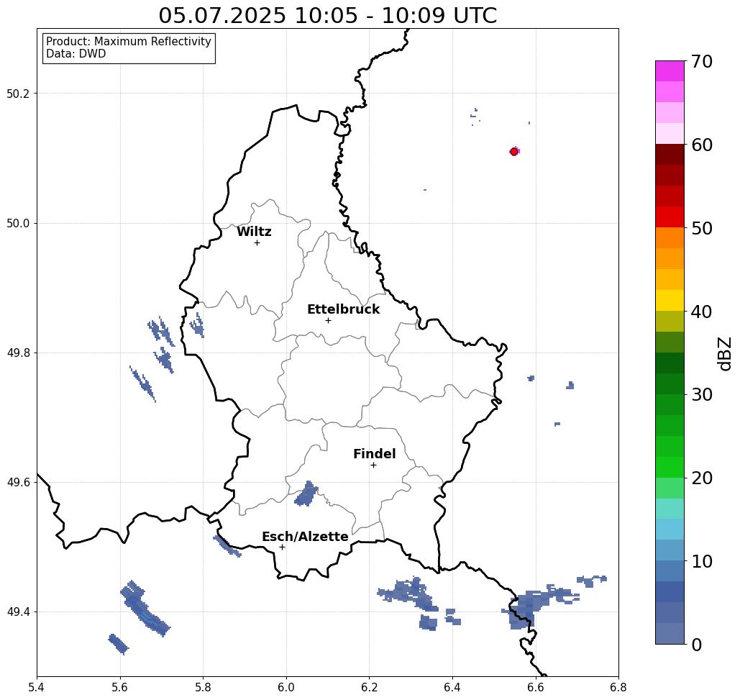Image resolution: width=740 pixels, height=700 pixels.
Task: Click the 70 label on colorbar
Action: tap(702, 61)
